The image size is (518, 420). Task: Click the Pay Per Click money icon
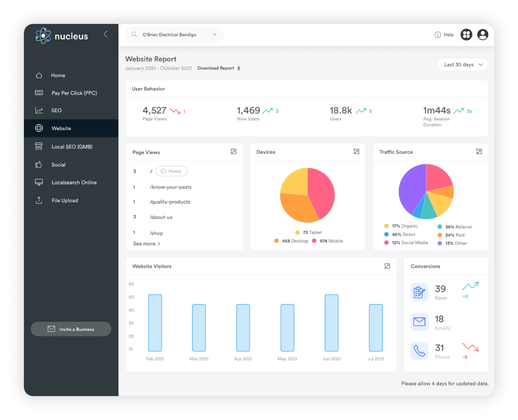click(x=39, y=93)
